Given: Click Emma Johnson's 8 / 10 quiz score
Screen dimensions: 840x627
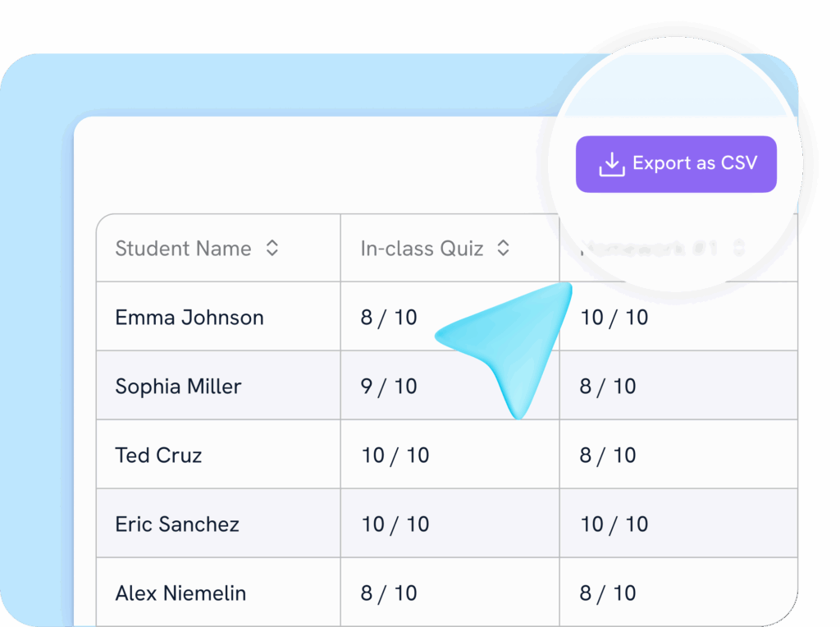Looking at the screenshot, I should click(x=389, y=318).
